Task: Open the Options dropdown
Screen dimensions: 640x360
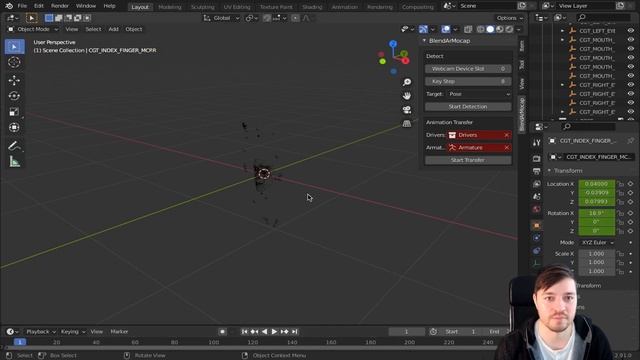Action: click(509, 18)
